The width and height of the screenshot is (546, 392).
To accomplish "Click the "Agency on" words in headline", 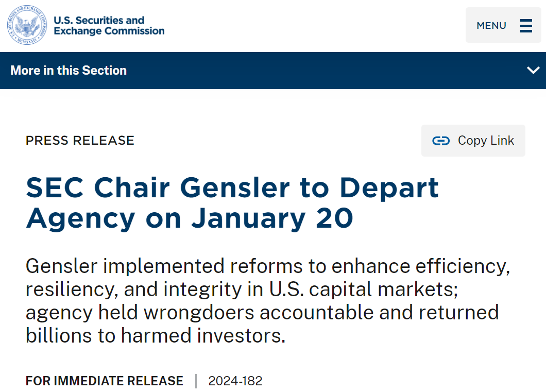I will pyautogui.click(x=104, y=218).
